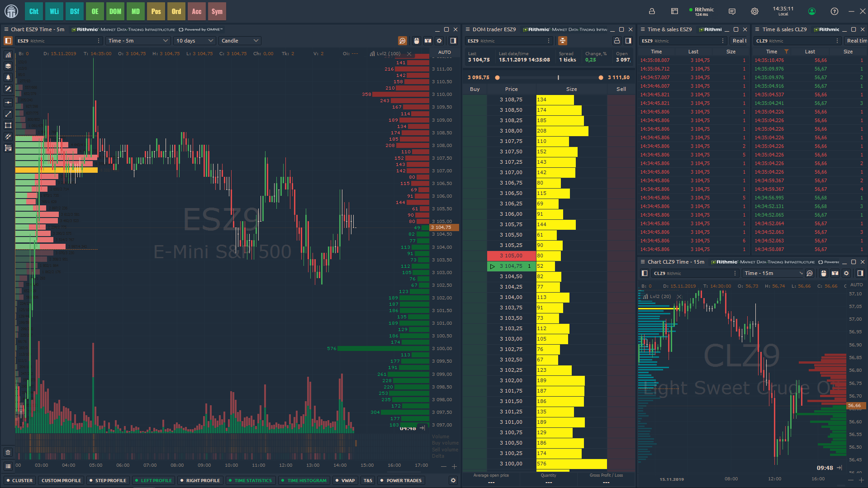Expand the 10 days history dropdown
The width and height of the screenshot is (868, 488).
(194, 41)
